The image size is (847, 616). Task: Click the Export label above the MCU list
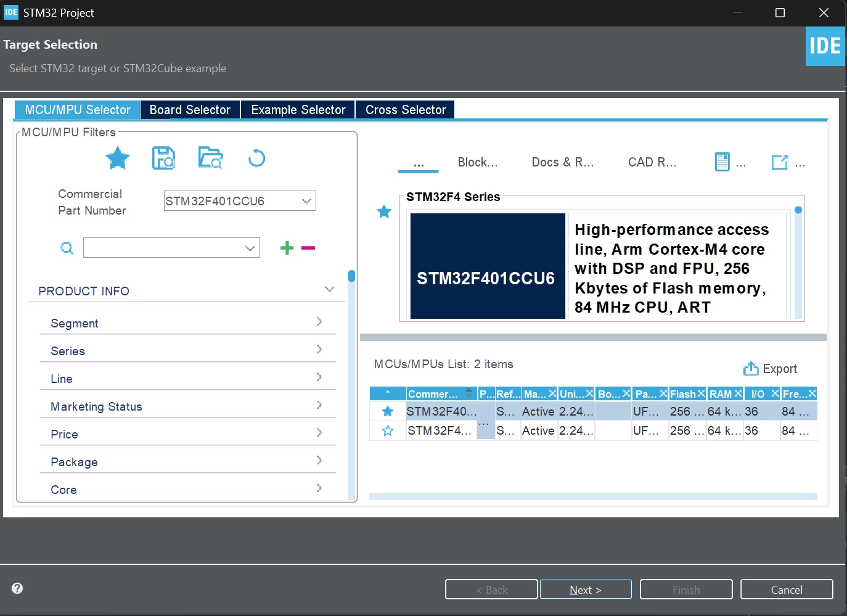tap(780, 369)
